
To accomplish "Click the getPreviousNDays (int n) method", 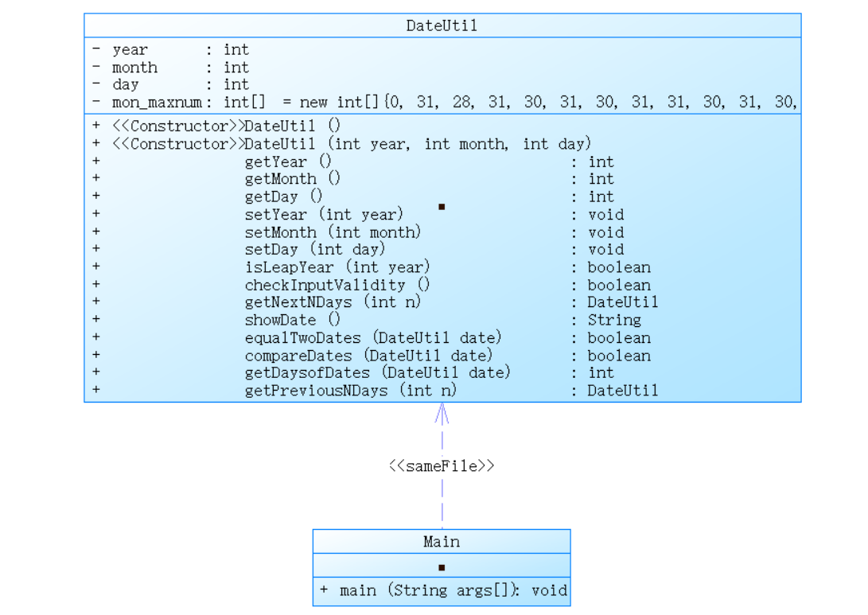I will tap(350, 391).
